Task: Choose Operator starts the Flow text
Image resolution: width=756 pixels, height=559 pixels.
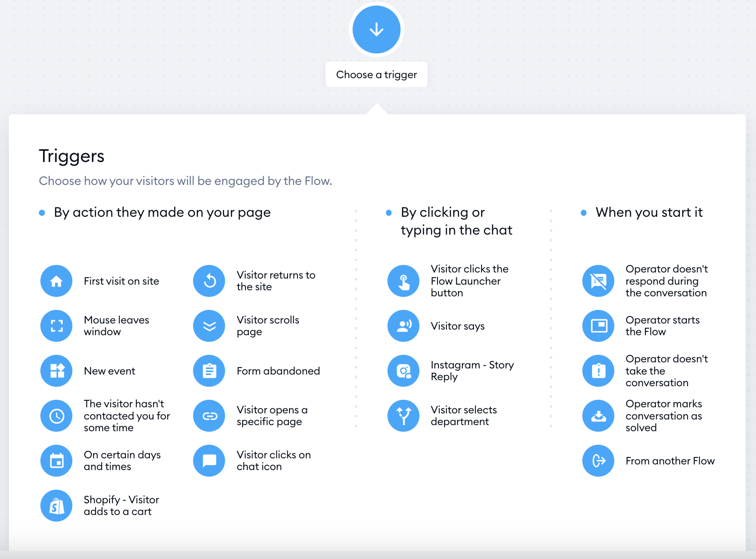Action: [x=662, y=326]
